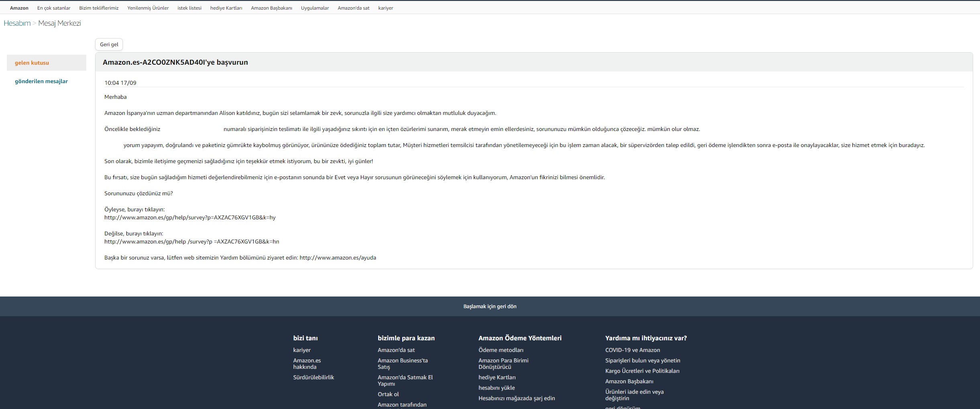Open En çok satanlar in top navigation
Viewport: 980px width, 409px height.
(x=54, y=8)
